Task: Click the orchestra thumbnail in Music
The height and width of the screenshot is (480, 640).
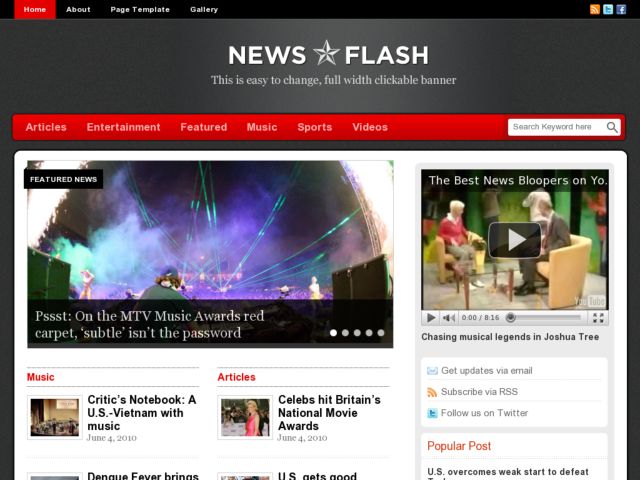Action: pyautogui.click(x=55, y=417)
